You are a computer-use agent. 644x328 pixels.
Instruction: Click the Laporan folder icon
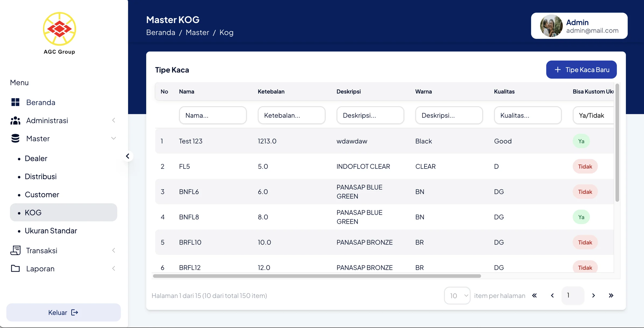(15, 268)
